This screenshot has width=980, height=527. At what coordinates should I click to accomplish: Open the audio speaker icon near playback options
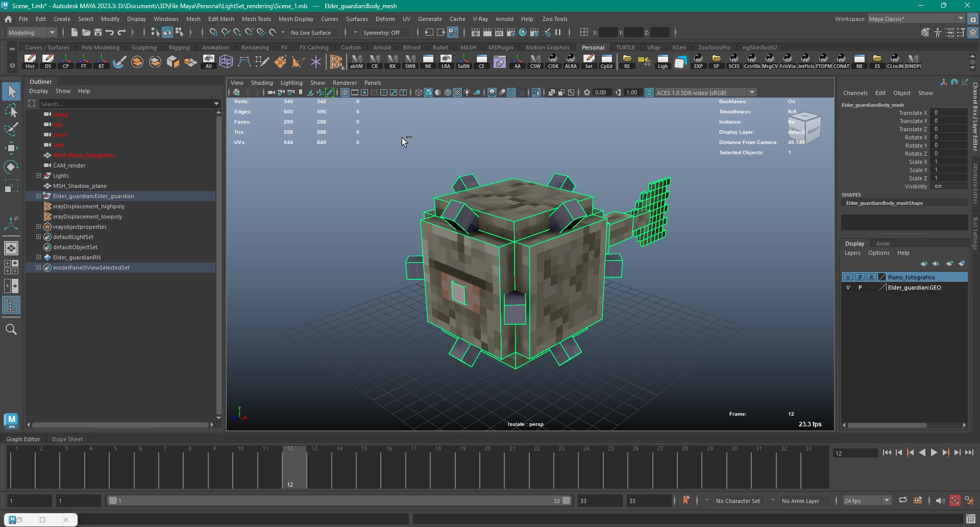[940, 500]
